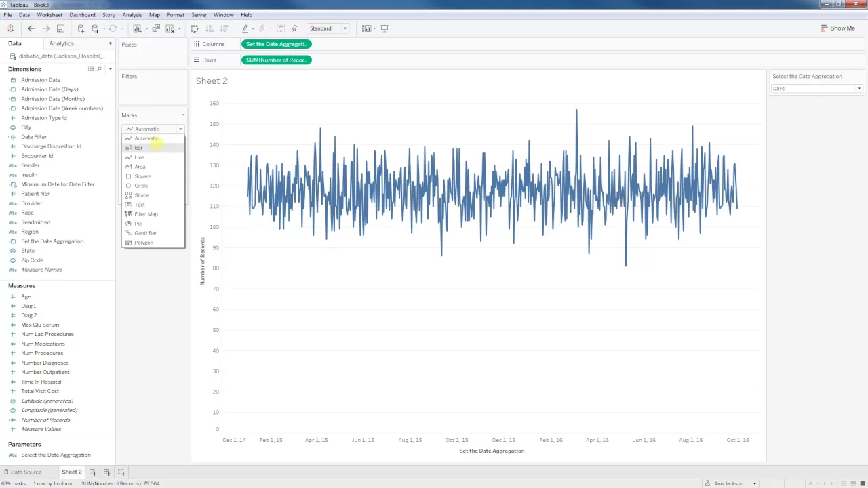The image size is (868, 488).
Task: View dimensions as grouped list icon
Action: [x=91, y=69]
